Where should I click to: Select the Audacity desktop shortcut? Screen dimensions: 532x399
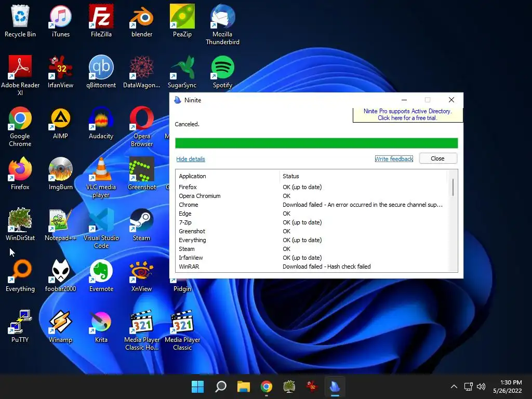(101, 123)
